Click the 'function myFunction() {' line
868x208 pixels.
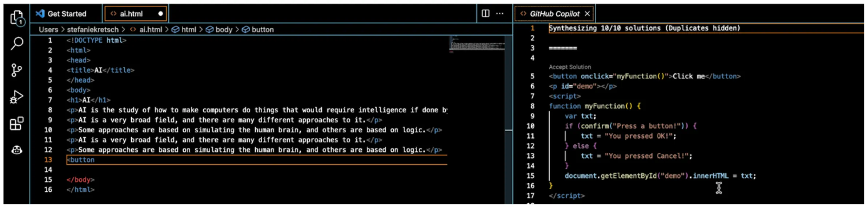[x=594, y=106]
